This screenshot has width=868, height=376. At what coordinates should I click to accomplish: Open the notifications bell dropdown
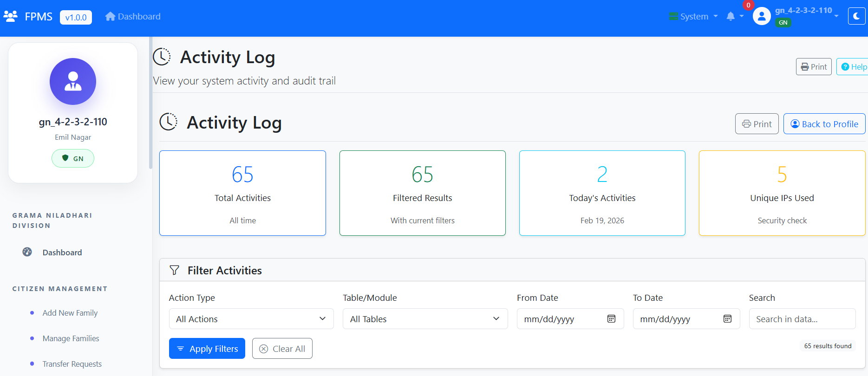coord(731,16)
